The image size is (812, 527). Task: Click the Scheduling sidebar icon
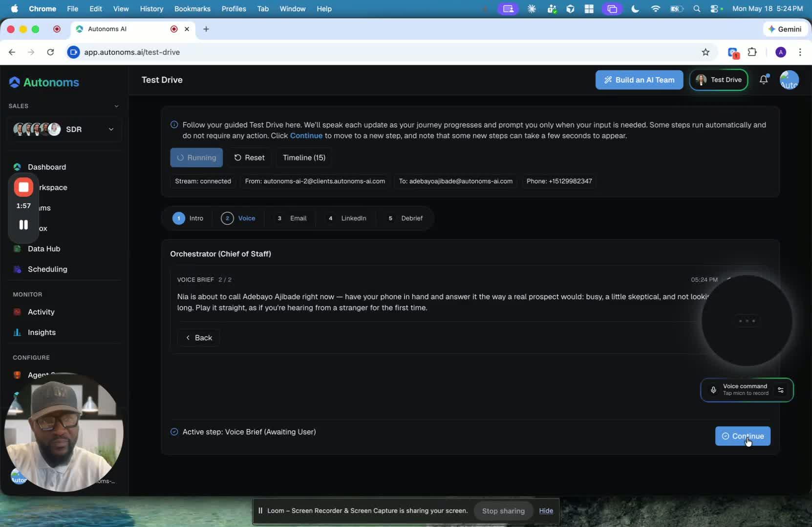point(17,269)
